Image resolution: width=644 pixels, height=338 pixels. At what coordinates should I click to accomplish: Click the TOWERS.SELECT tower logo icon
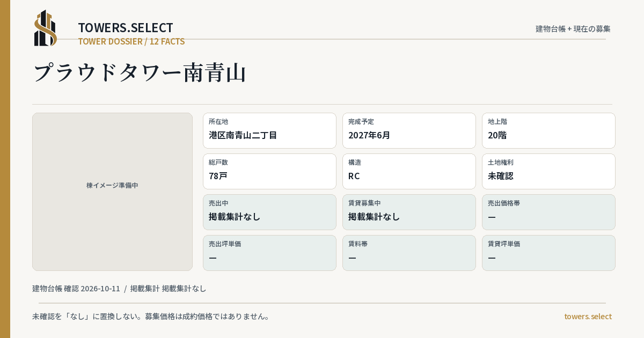click(x=46, y=28)
